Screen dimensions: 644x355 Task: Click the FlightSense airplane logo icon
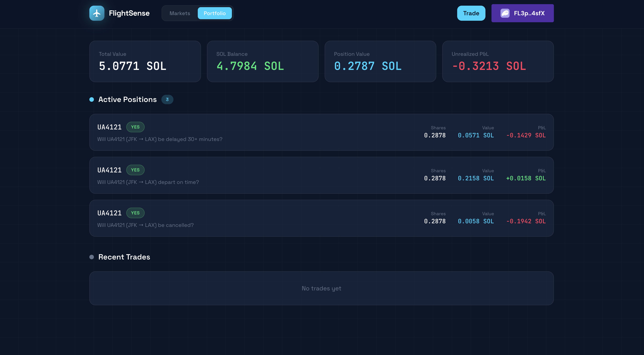tap(97, 13)
